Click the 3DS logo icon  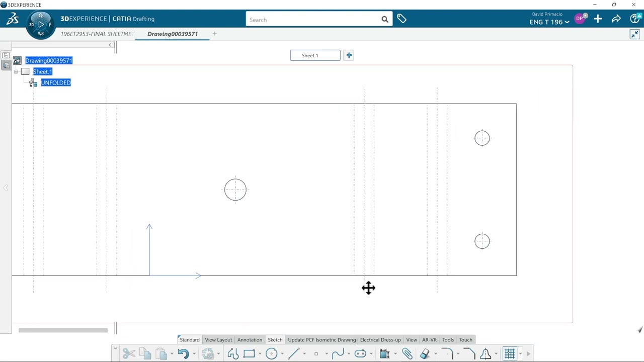[13, 19]
